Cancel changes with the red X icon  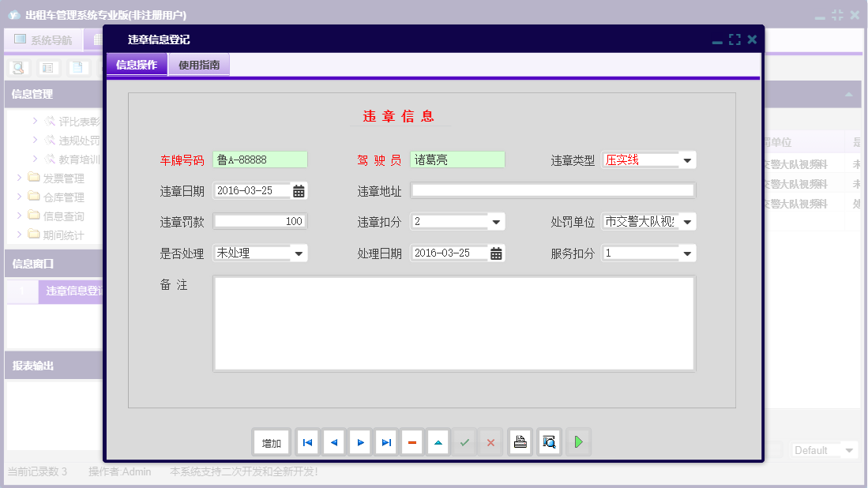[490, 442]
